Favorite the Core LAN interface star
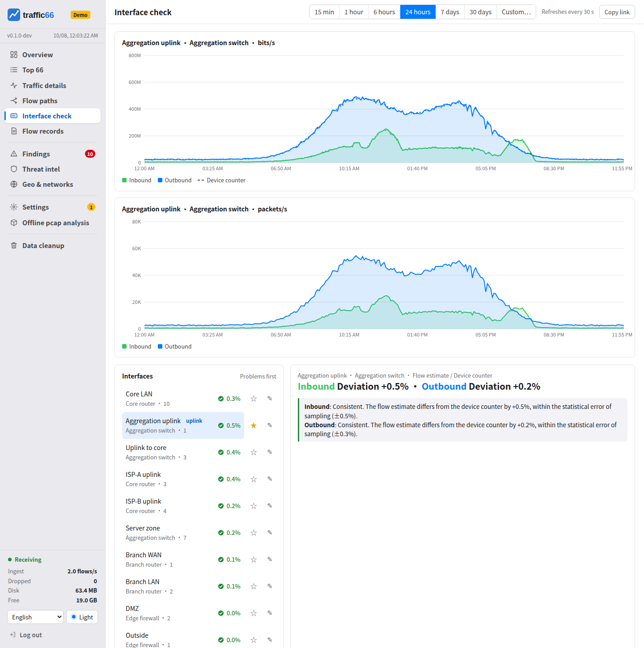Image resolution: width=644 pixels, height=648 pixels. pyautogui.click(x=254, y=399)
